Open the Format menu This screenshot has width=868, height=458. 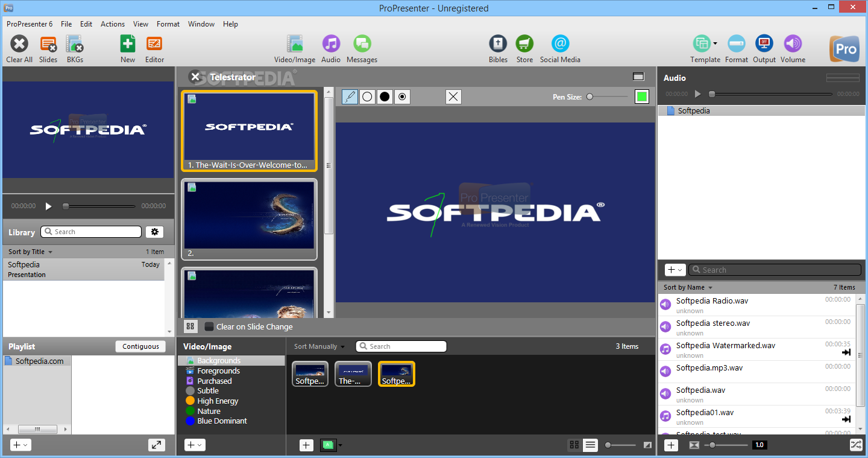tap(168, 24)
